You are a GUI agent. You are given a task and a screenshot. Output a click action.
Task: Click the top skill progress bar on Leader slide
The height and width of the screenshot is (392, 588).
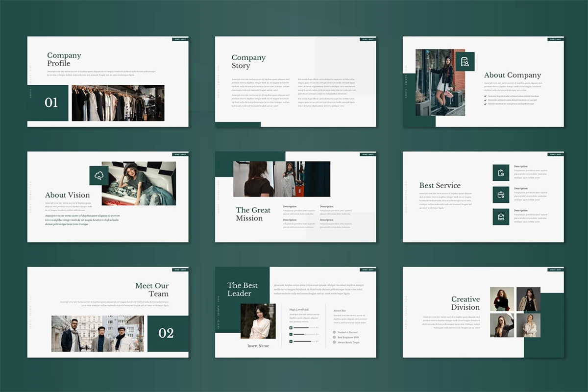(304, 327)
